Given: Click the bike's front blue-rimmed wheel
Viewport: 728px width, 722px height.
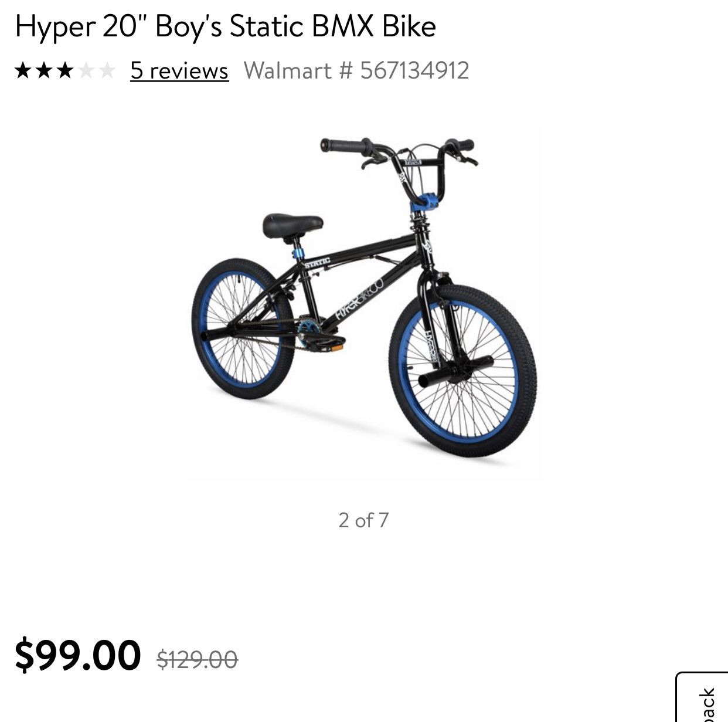Looking at the screenshot, I should (x=462, y=371).
